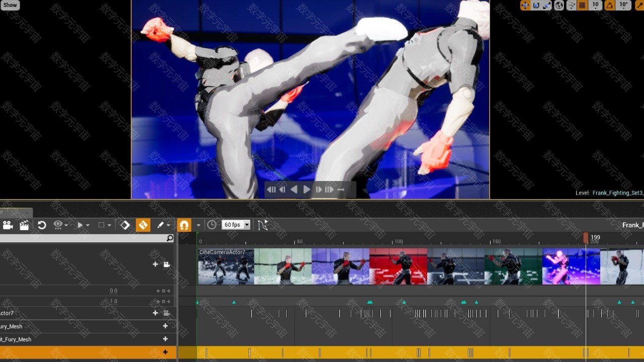
Task: Lock viewport to camera cuts
Action: [167, 264]
